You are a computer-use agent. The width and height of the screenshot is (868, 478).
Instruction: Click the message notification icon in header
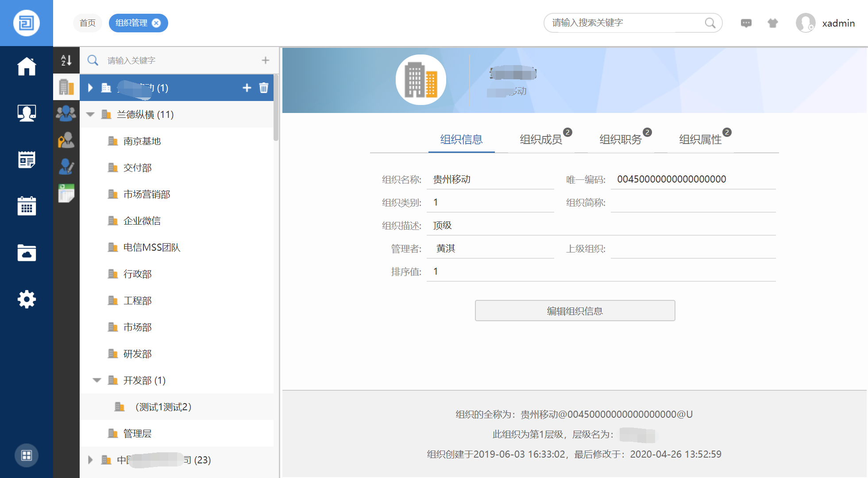tap(746, 23)
